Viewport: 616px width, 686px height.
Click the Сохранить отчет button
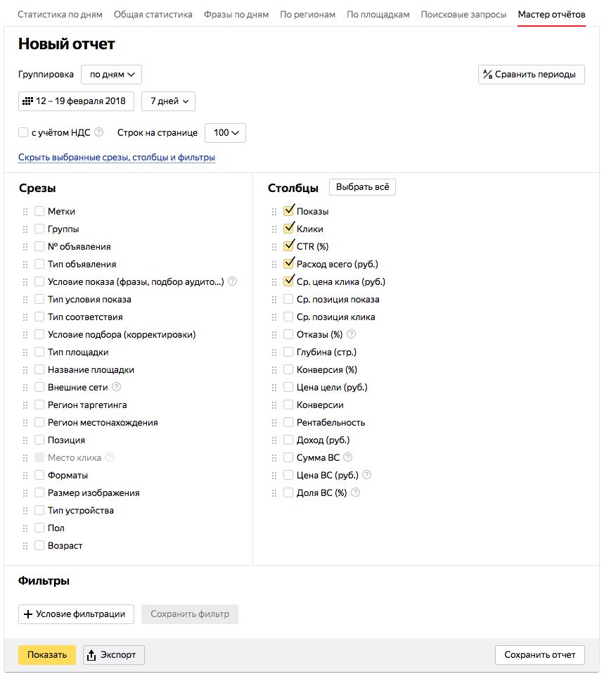tap(539, 655)
